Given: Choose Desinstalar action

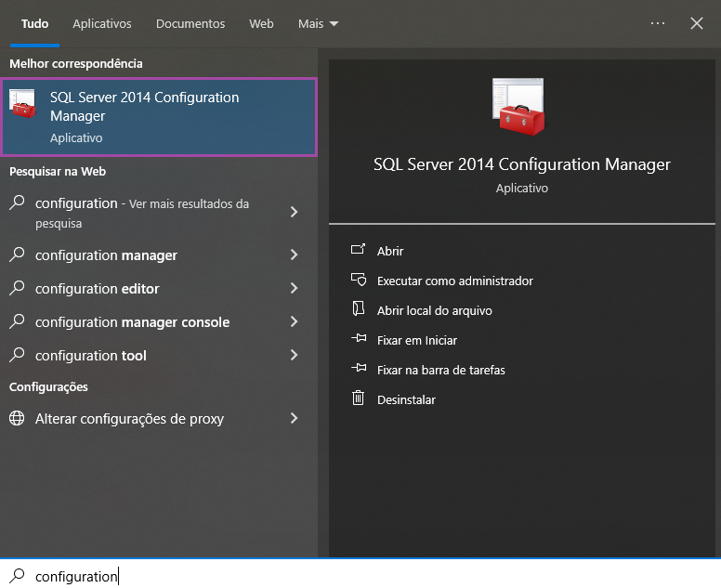Looking at the screenshot, I should click(x=406, y=400).
